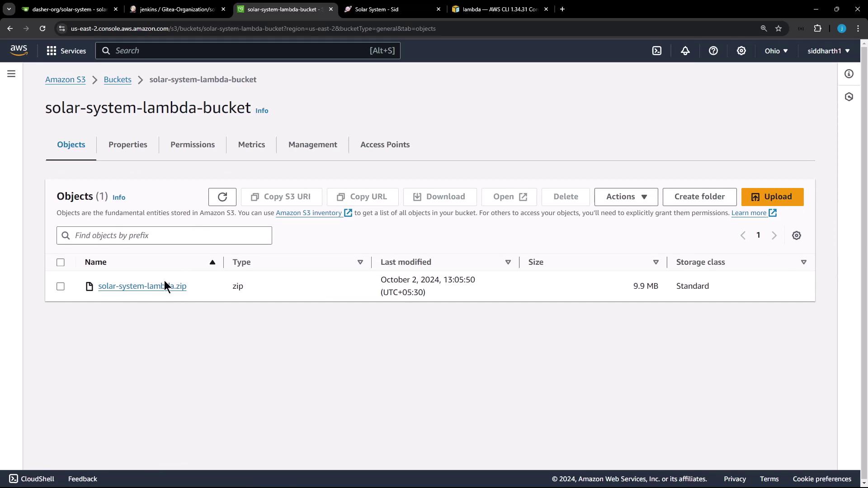
Task: Switch to the Permissions tab
Action: click(x=193, y=145)
